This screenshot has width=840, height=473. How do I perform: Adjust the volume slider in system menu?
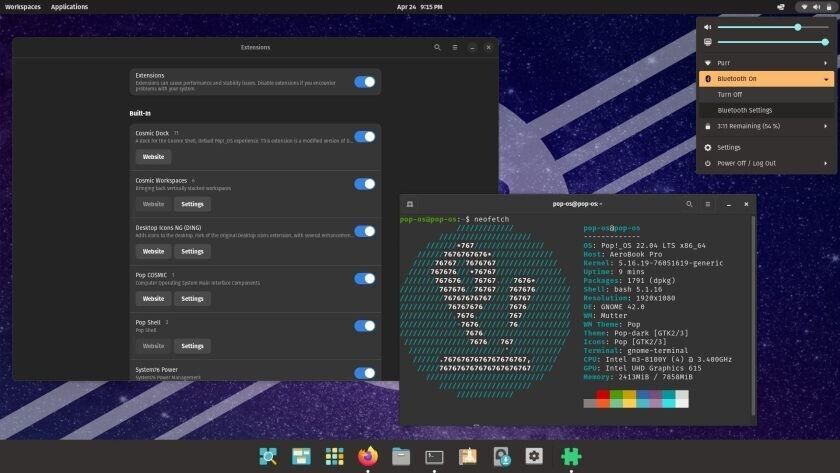[774, 27]
